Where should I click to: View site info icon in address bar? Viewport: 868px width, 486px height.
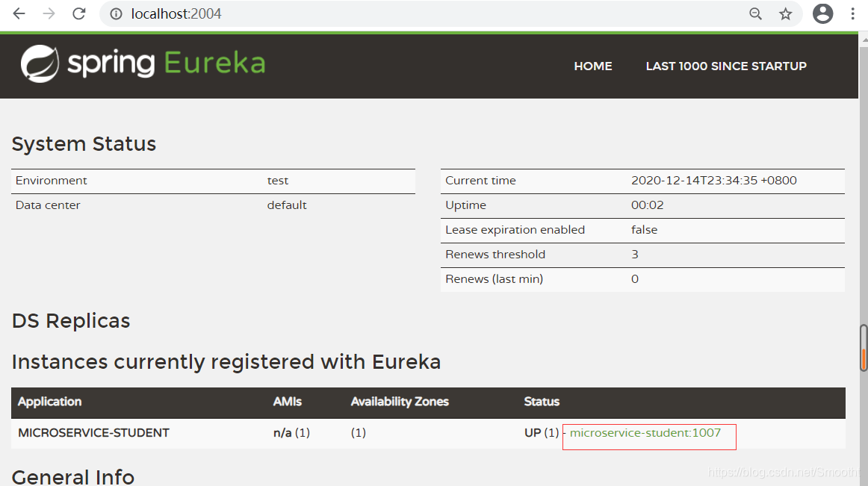tap(116, 14)
